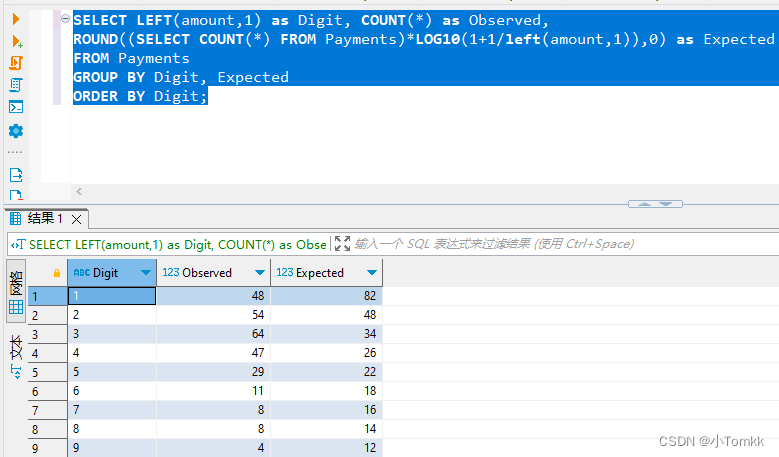Select the Expected cell with value 12

point(326,448)
